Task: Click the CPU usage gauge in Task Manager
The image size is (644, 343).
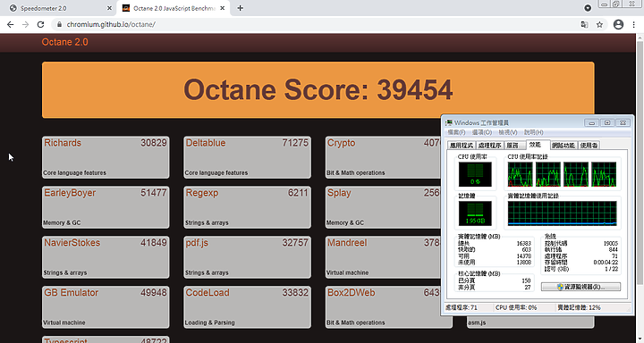Action: pyautogui.click(x=475, y=174)
